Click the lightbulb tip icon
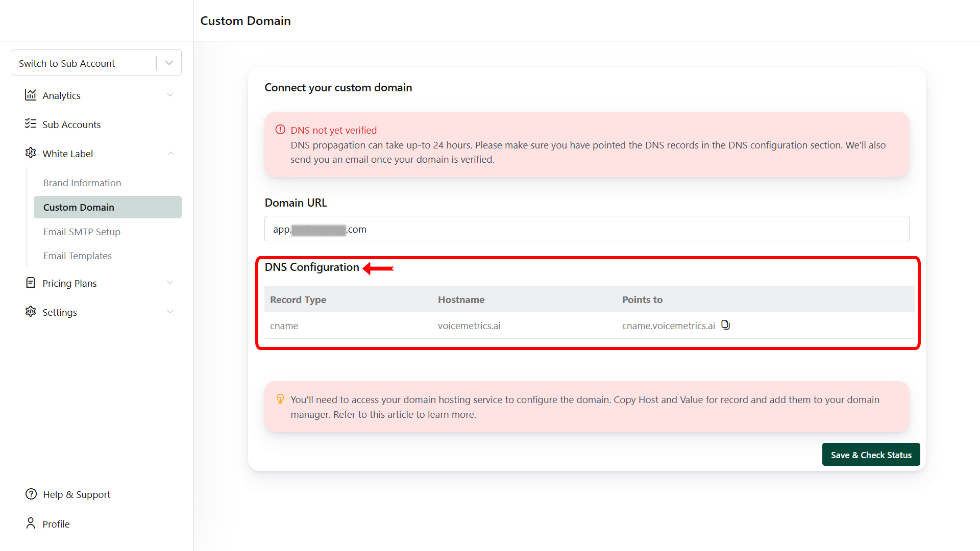Viewport: 980px width, 551px height. (x=280, y=399)
